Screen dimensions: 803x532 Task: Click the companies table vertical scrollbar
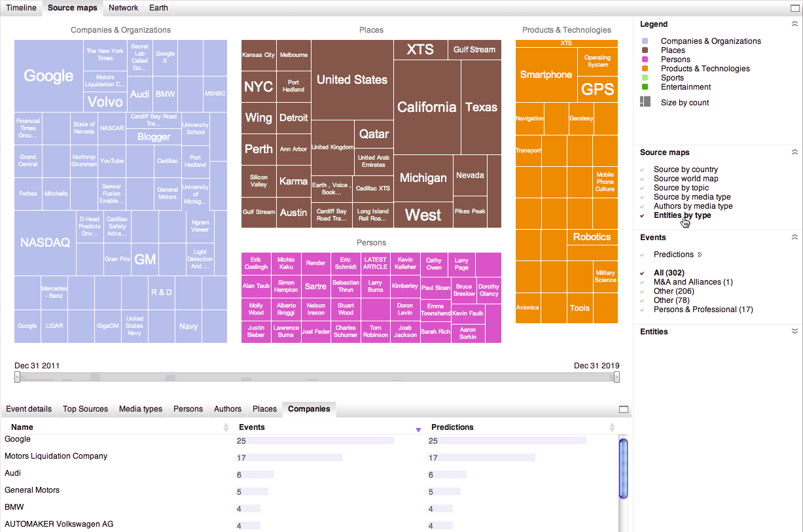click(624, 467)
